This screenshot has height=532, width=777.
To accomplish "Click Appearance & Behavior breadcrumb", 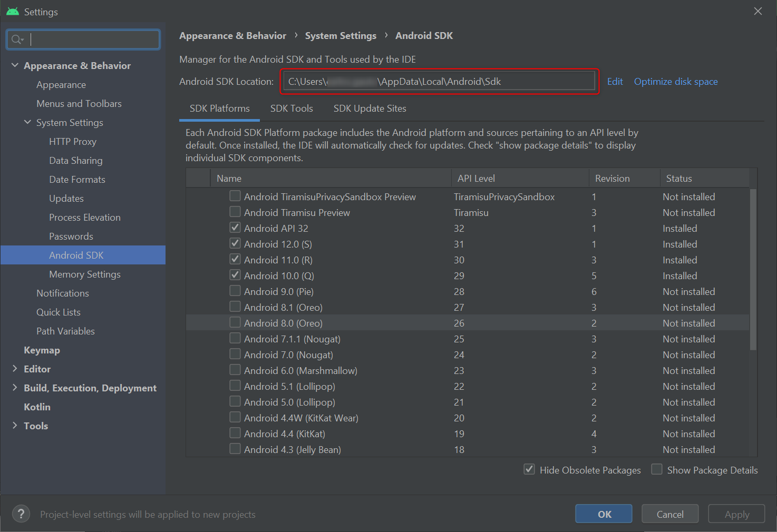I will 232,36.
